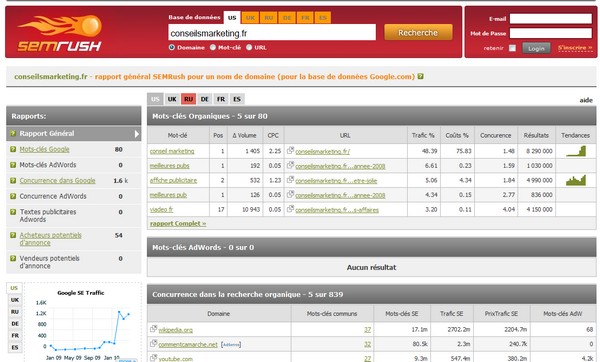
Task: Click the Login button
Action: pyautogui.click(x=536, y=48)
